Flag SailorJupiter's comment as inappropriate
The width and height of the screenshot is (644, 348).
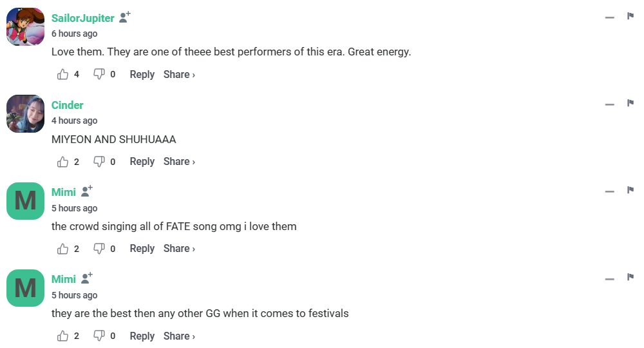(x=630, y=16)
